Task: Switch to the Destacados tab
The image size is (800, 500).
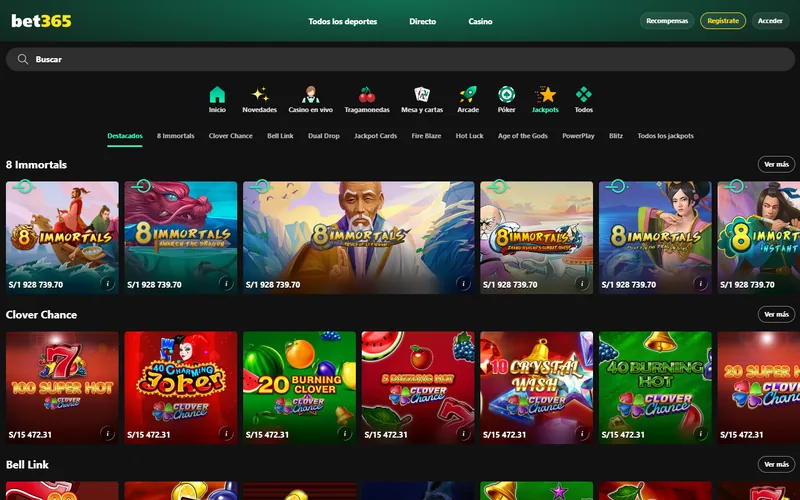Action: tap(124, 136)
